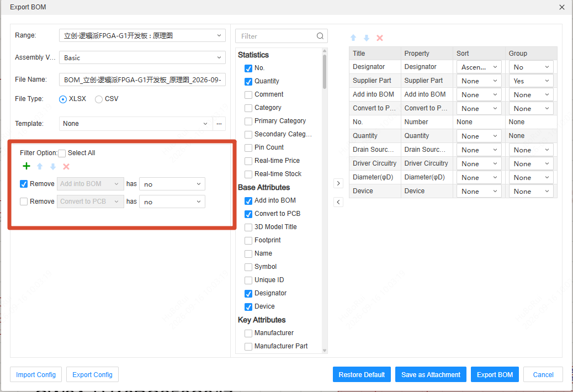Uncheck the No. statistics checkbox

[248, 68]
